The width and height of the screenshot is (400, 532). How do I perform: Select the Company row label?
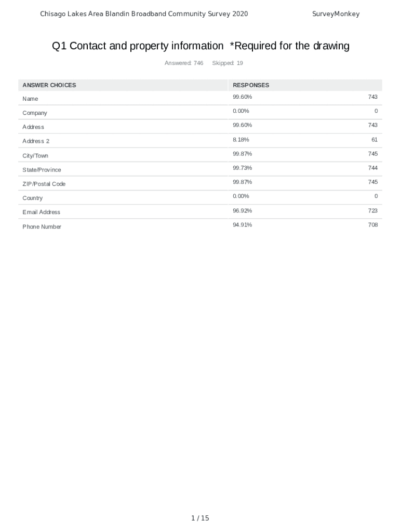[x=35, y=113]
